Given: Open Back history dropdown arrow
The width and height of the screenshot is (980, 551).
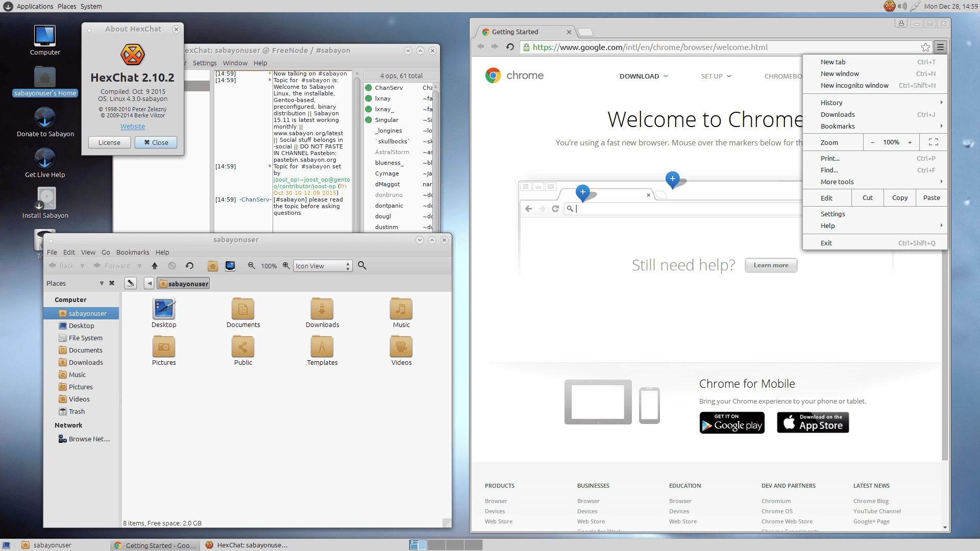Looking at the screenshot, I should click(x=82, y=266).
